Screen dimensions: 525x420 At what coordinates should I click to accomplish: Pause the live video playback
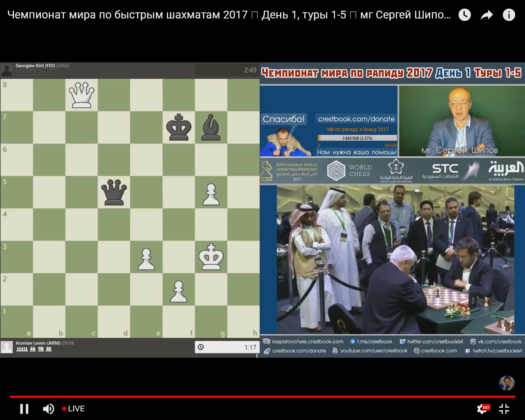point(24,409)
